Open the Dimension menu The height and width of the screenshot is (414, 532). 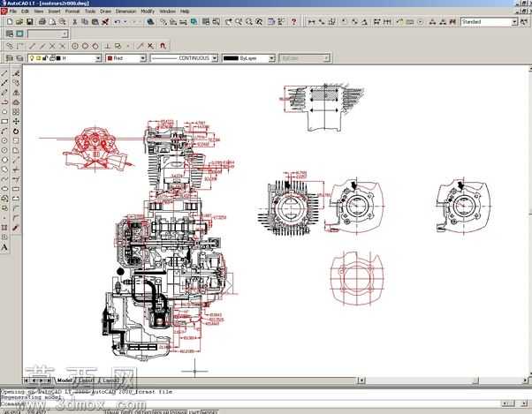[x=125, y=11]
